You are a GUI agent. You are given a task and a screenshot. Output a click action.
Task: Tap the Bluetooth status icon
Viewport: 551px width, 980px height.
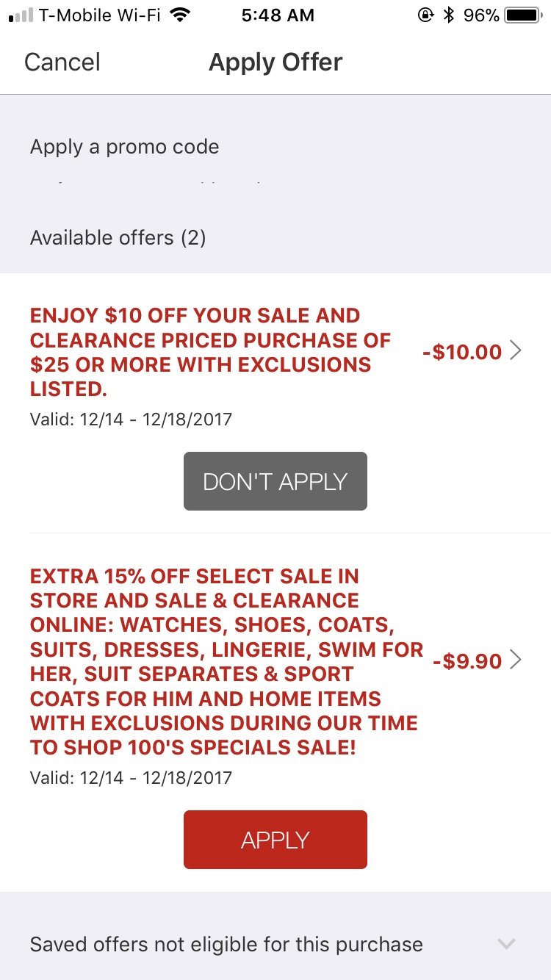450,15
